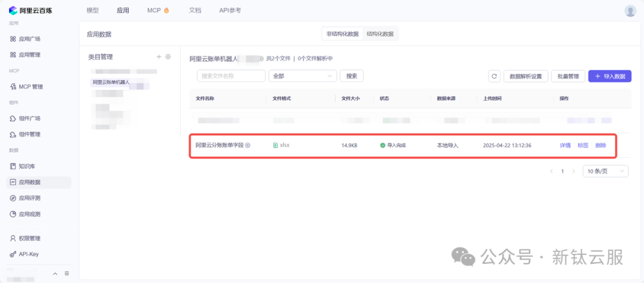Image resolution: width=644 pixels, height=283 pixels.
Task: Click the 上传时间 column header
Action: click(x=492, y=99)
